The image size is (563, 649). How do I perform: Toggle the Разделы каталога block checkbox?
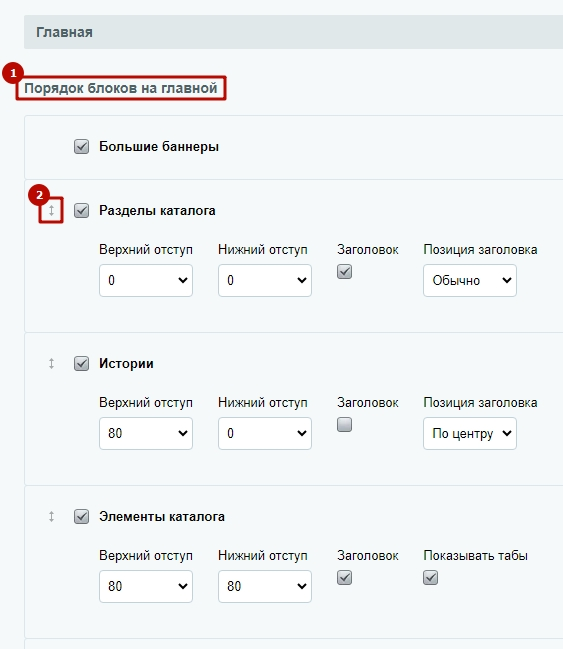(x=82, y=210)
